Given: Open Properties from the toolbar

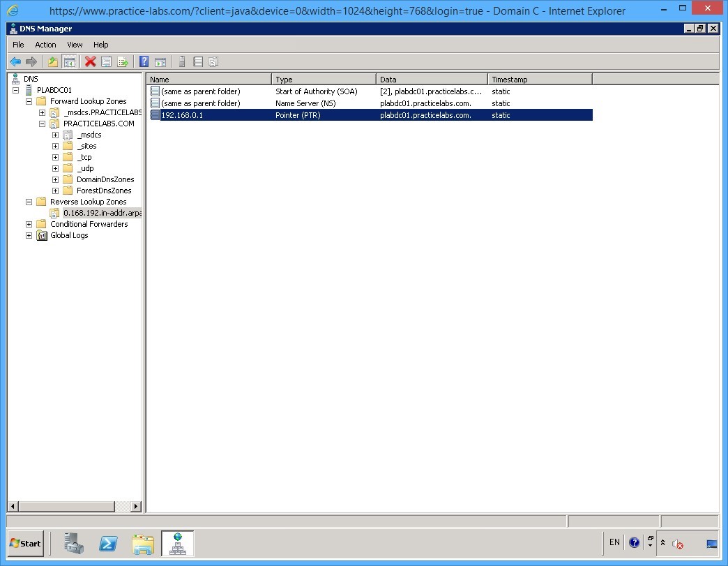Looking at the screenshot, I should pyautogui.click(x=106, y=61).
